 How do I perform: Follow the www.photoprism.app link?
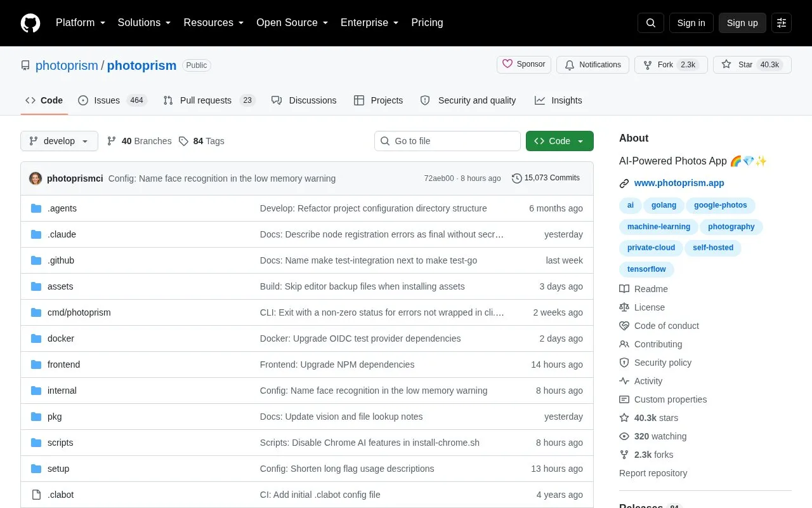pos(679,183)
